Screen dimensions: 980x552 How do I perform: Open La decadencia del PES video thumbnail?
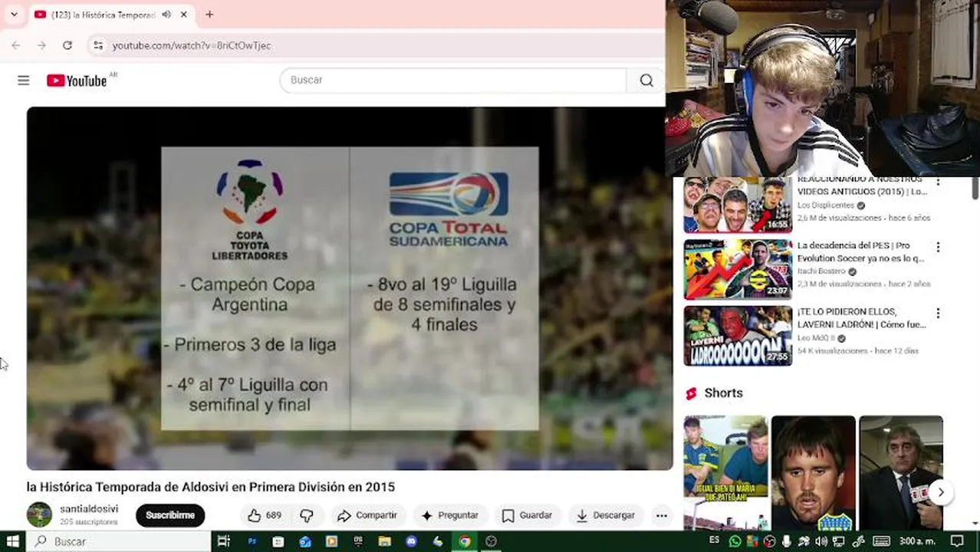pyautogui.click(x=738, y=269)
